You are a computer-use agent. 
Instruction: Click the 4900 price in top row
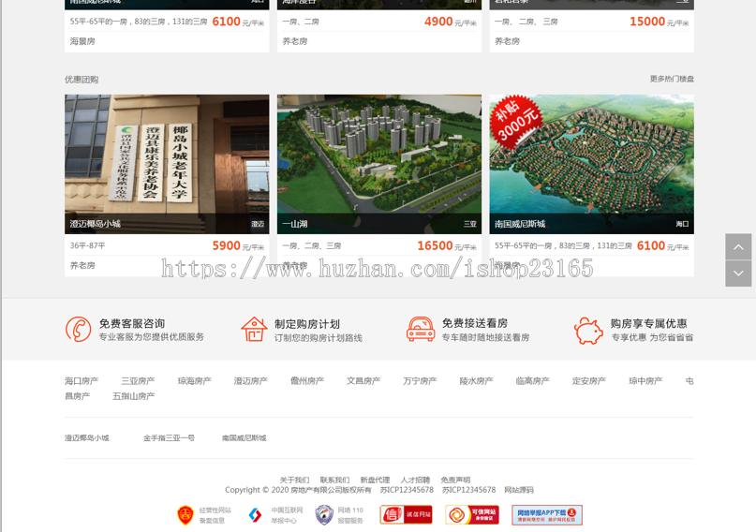438,22
